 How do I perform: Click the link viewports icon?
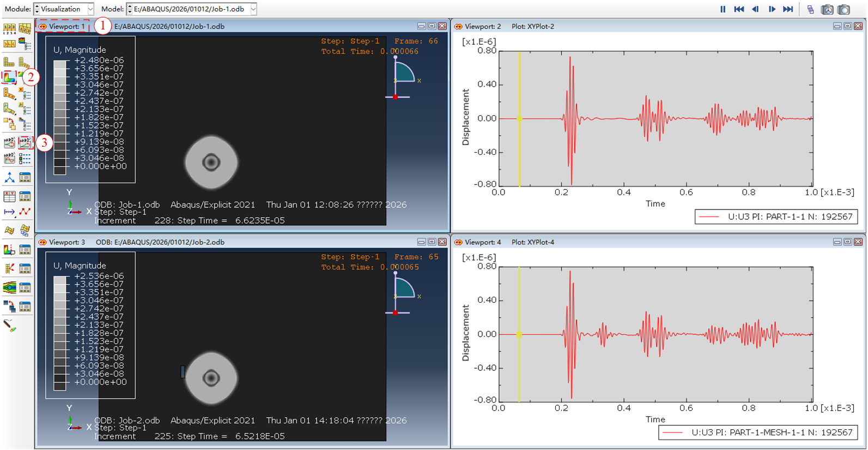coord(810,9)
